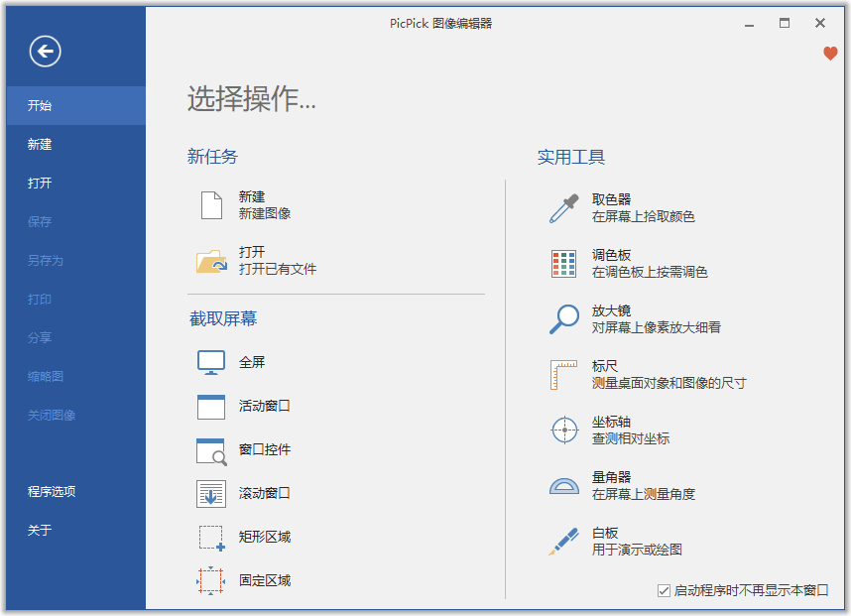Minimize the PicPick window
Viewport: 851px width, 616px height.
750,24
